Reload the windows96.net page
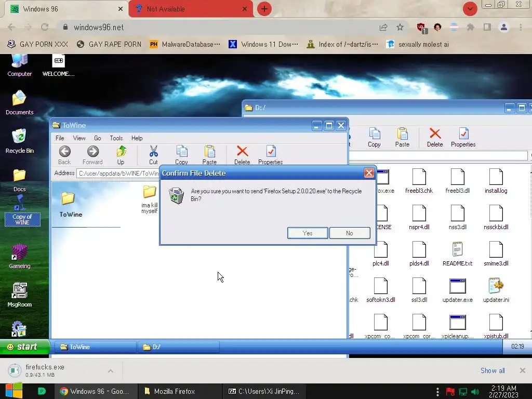532x399 pixels. coord(45,27)
